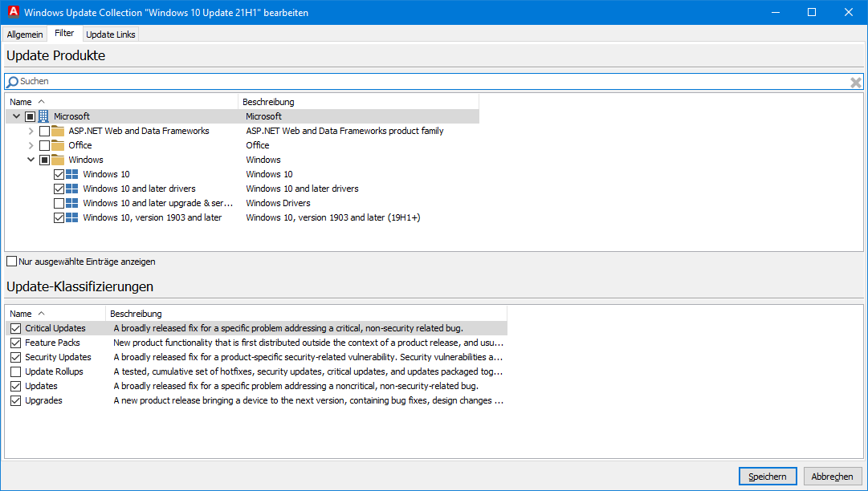The height and width of the screenshot is (491, 868).
Task: Click the Critical Updates description text
Action: (x=288, y=328)
